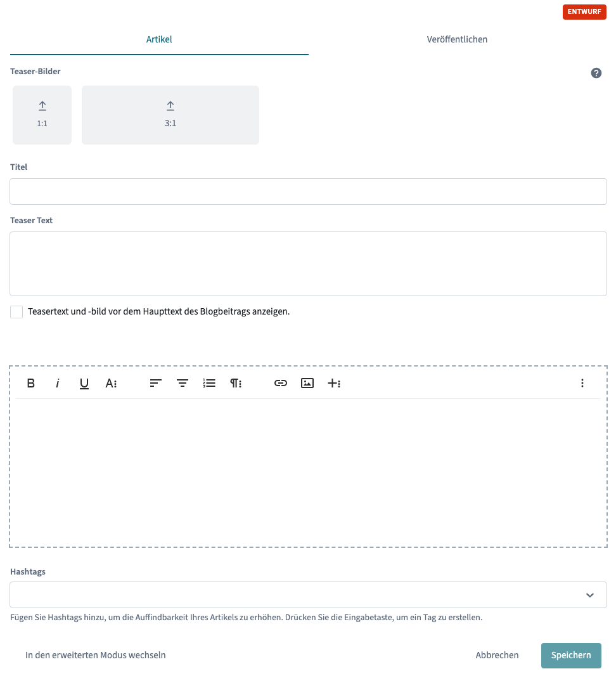This screenshot has height=676, width=616.
Task: Toggle underline text formatting
Action: [84, 383]
